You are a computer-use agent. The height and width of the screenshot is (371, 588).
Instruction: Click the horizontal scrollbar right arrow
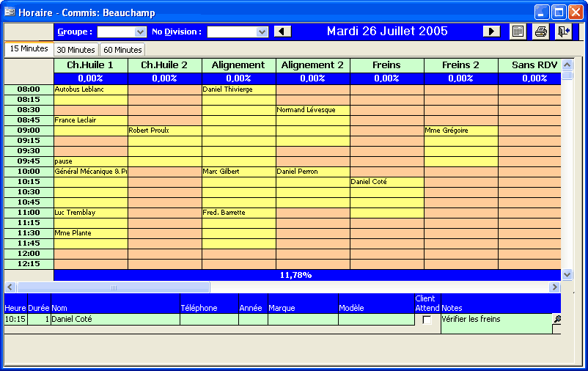pyautogui.click(x=554, y=287)
